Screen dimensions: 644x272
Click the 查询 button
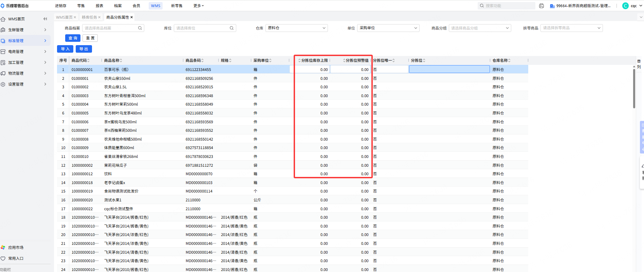pos(73,38)
